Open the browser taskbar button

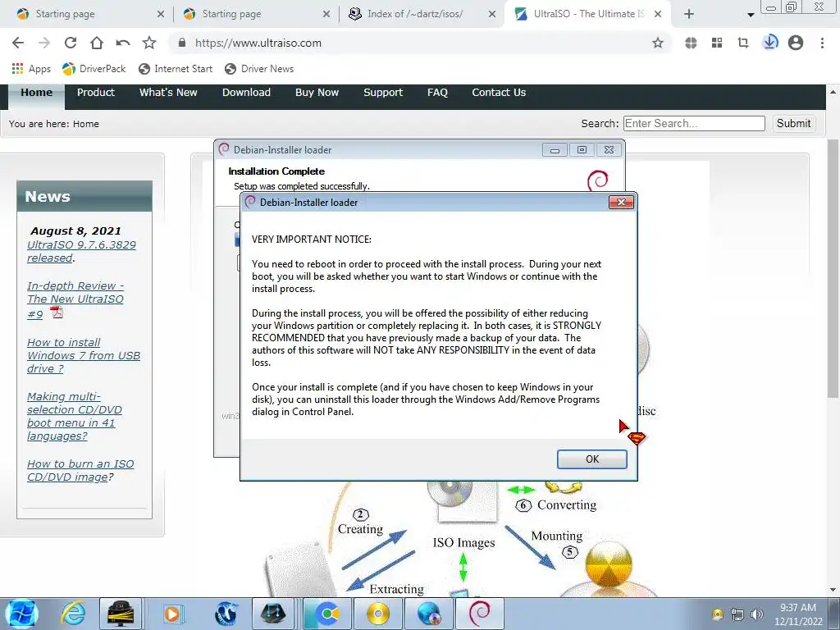[327, 614]
